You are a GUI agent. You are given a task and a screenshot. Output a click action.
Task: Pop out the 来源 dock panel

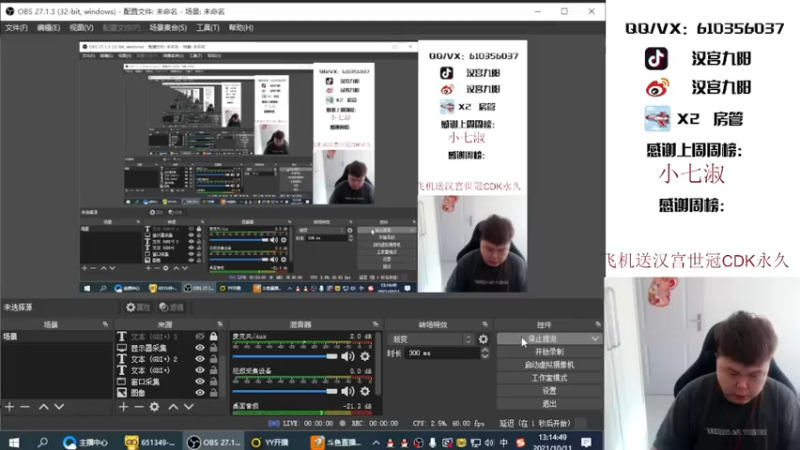click(220, 324)
